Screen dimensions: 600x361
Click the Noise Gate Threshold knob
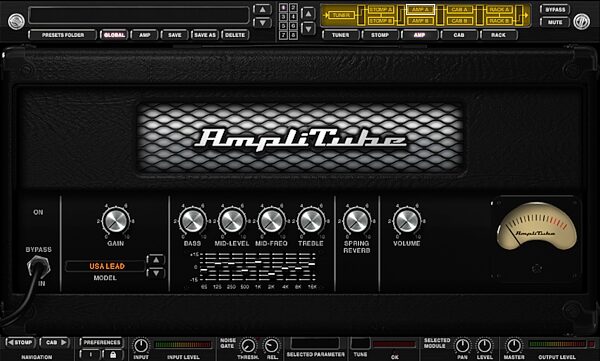point(248,346)
